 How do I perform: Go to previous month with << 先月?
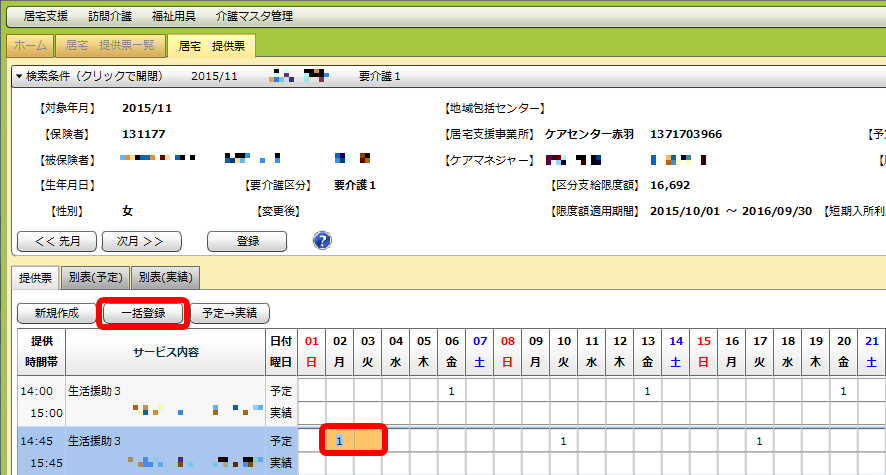(57, 241)
